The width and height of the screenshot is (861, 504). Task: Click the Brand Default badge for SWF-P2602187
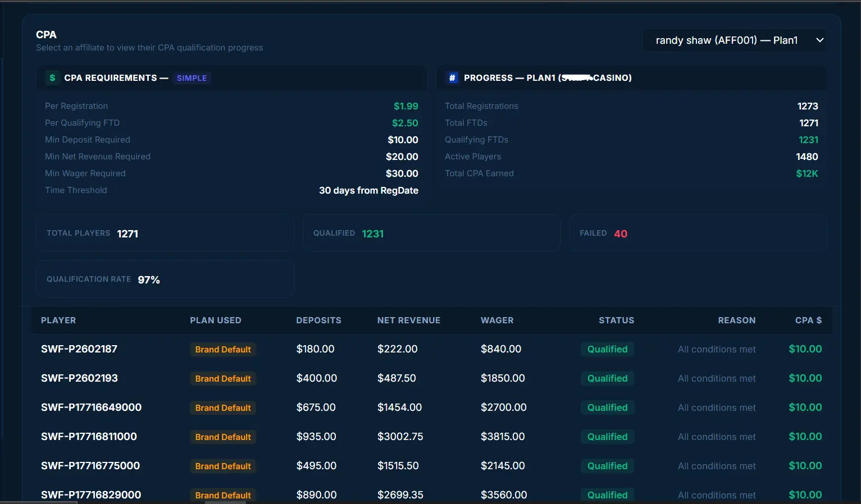222,349
